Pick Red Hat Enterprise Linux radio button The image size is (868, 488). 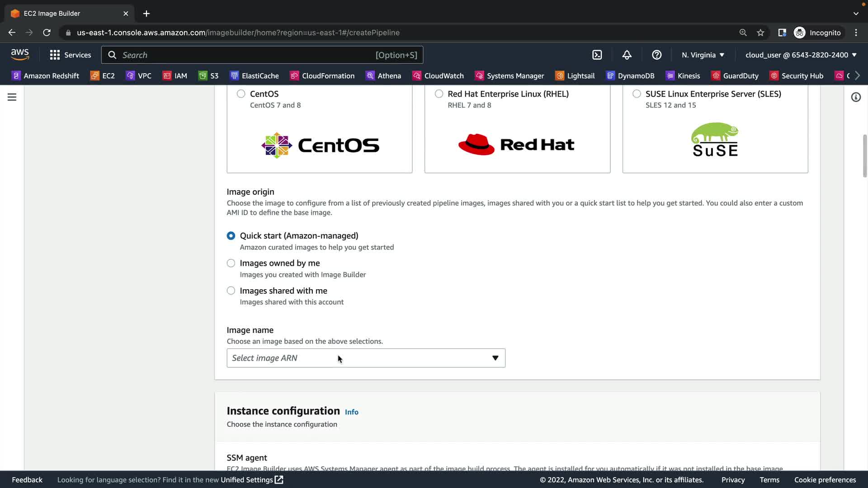click(x=439, y=94)
